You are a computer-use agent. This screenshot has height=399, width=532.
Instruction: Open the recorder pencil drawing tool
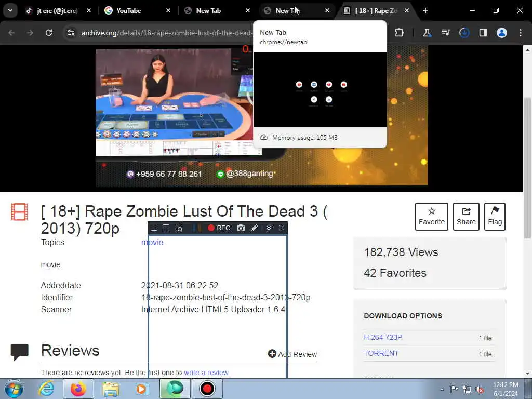[254, 228]
